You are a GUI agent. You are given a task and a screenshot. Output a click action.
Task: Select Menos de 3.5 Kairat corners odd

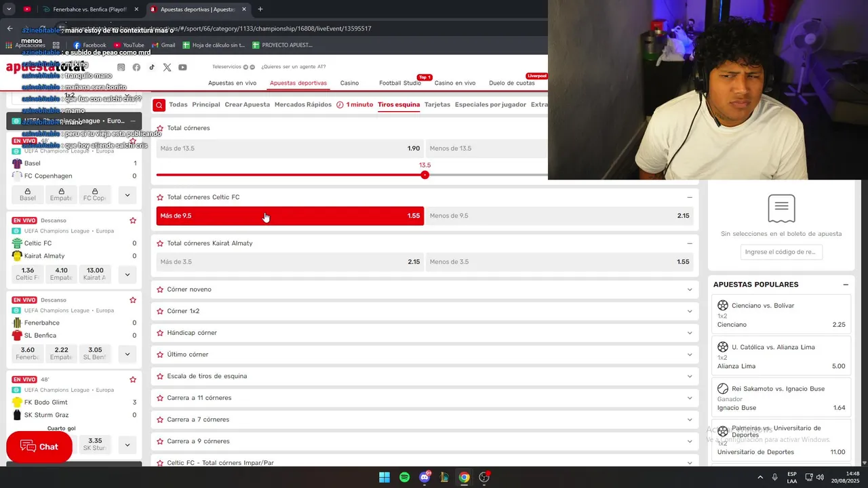pyautogui.click(x=559, y=262)
